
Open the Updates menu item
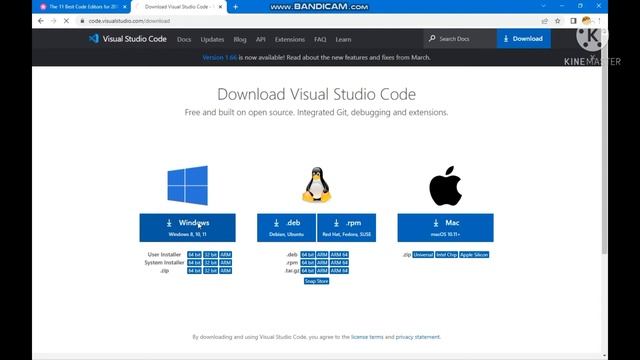click(x=212, y=40)
